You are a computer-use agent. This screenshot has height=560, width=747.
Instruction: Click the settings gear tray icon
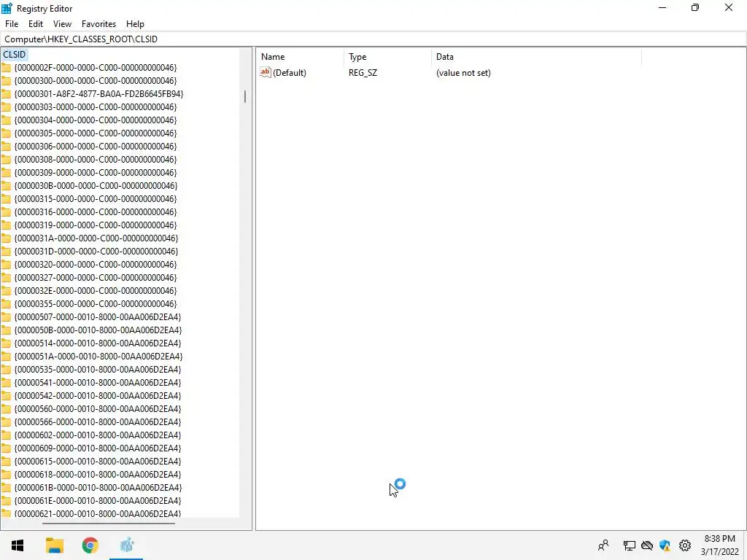[x=685, y=545]
